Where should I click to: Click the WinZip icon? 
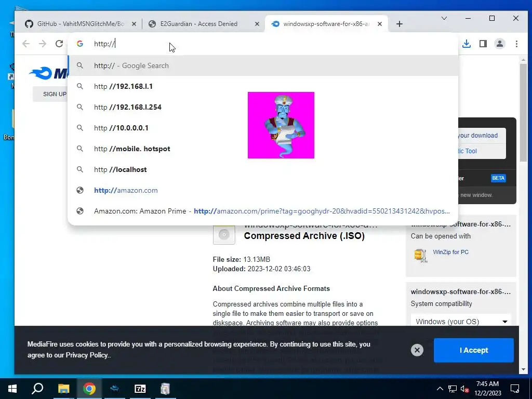tap(421, 255)
